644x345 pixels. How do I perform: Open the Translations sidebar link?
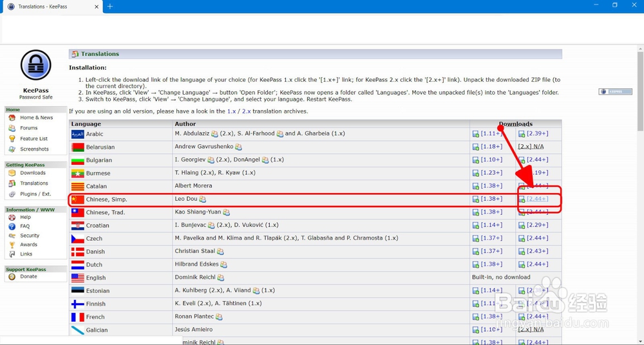(33, 183)
